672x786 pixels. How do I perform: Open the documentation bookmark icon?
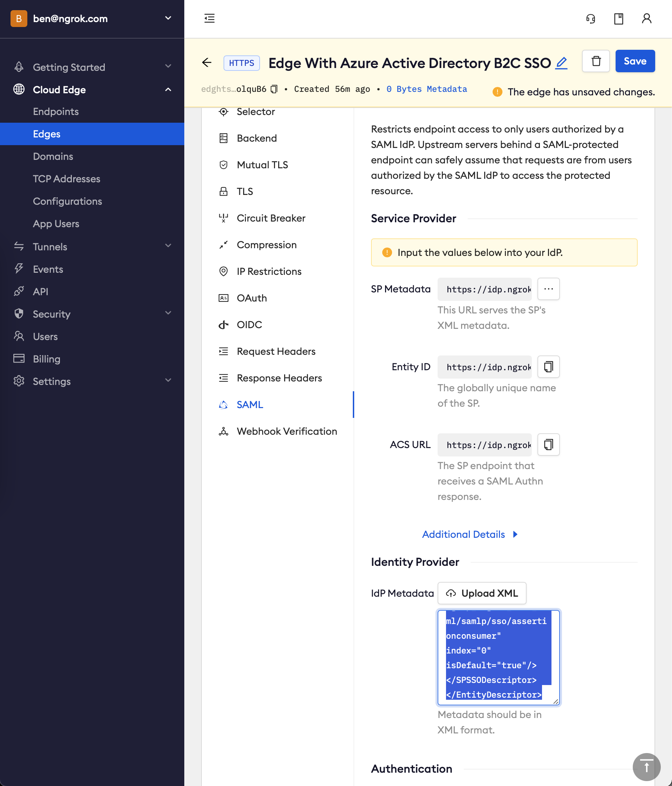pos(618,19)
